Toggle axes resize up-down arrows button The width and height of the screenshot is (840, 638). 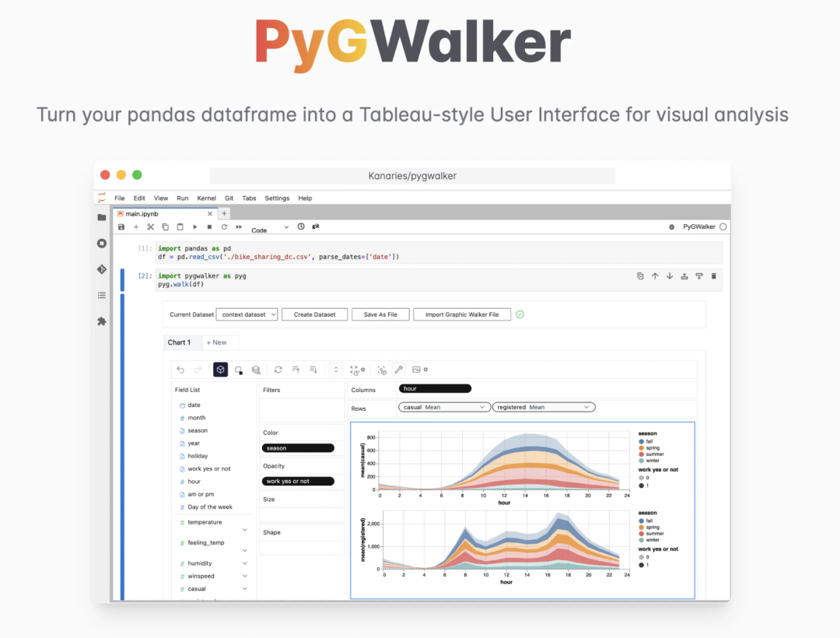pos(336,370)
